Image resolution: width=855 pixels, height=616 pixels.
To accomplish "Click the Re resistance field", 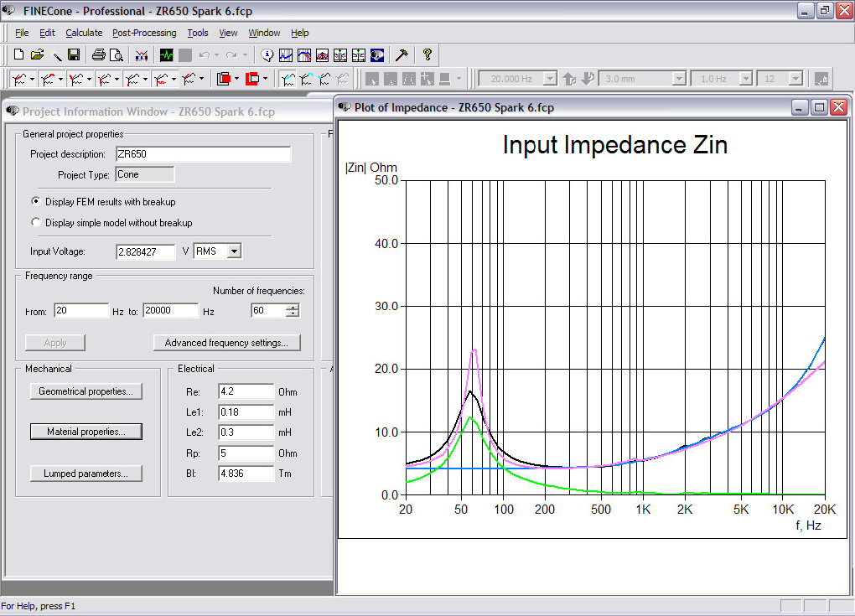I will click(246, 391).
